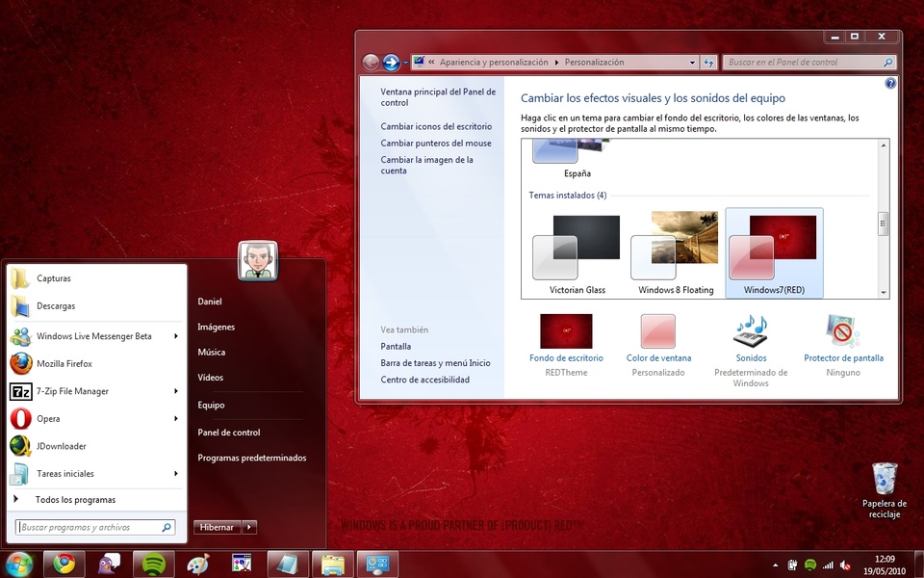Open Protector de pantalla icon

coord(843,331)
